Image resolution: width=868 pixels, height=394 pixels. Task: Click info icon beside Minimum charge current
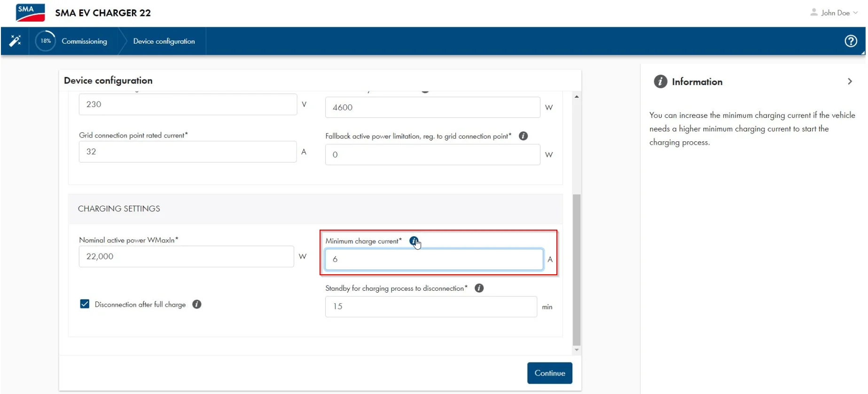(x=414, y=241)
